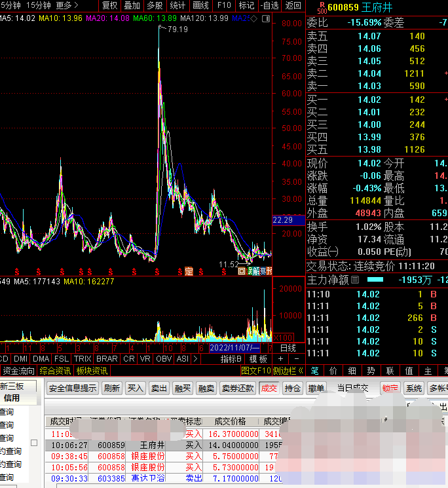
Task: Select the 细 tab in quote panel
Action: click(x=352, y=371)
